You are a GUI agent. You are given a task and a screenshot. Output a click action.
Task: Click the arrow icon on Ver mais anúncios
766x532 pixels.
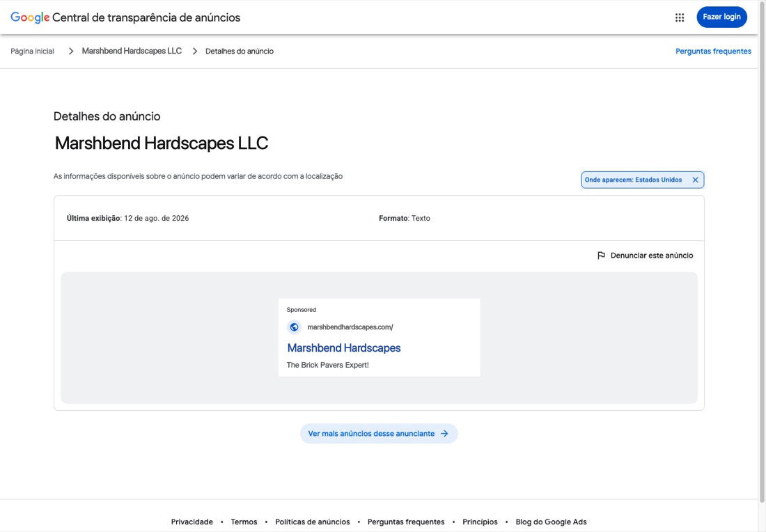(444, 434)
